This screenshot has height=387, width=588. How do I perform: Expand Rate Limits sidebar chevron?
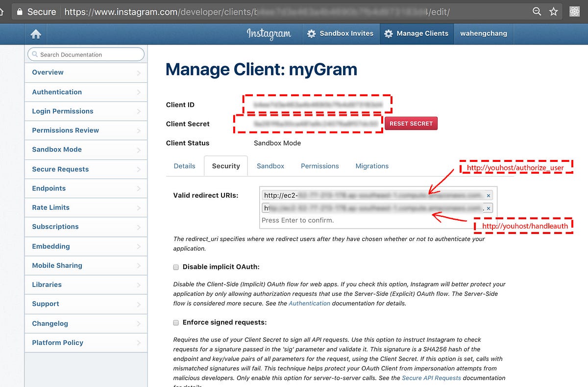(139, 207)
